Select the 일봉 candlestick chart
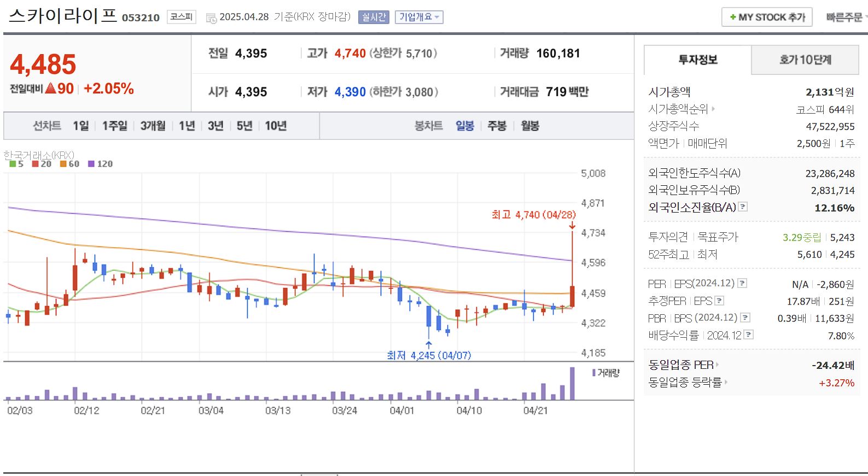 point(465,126)
